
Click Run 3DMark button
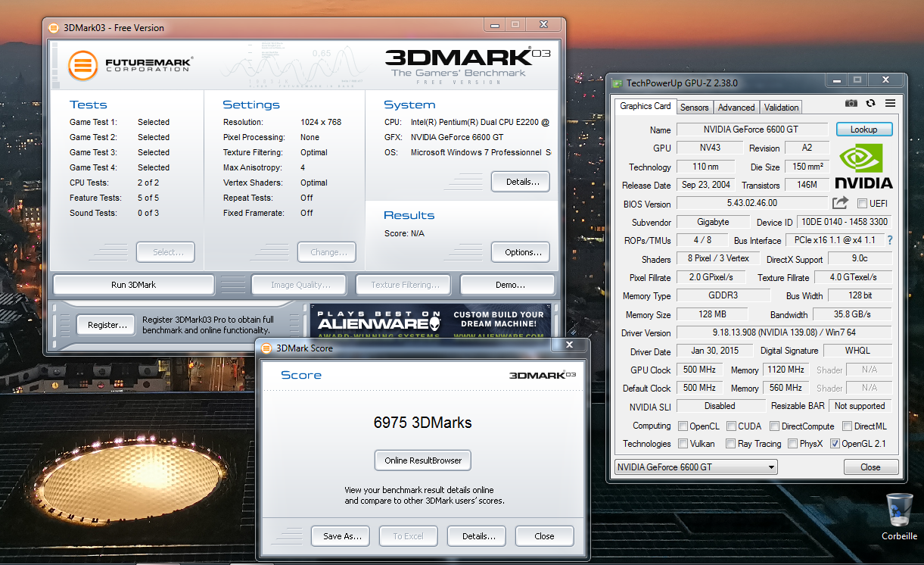133,285
